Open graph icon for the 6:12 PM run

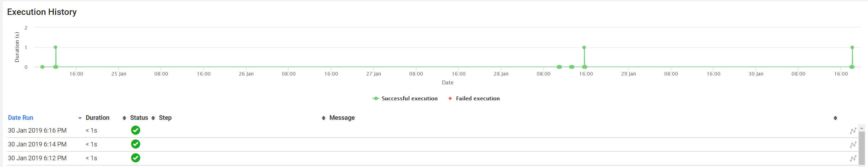pos(853,158)
